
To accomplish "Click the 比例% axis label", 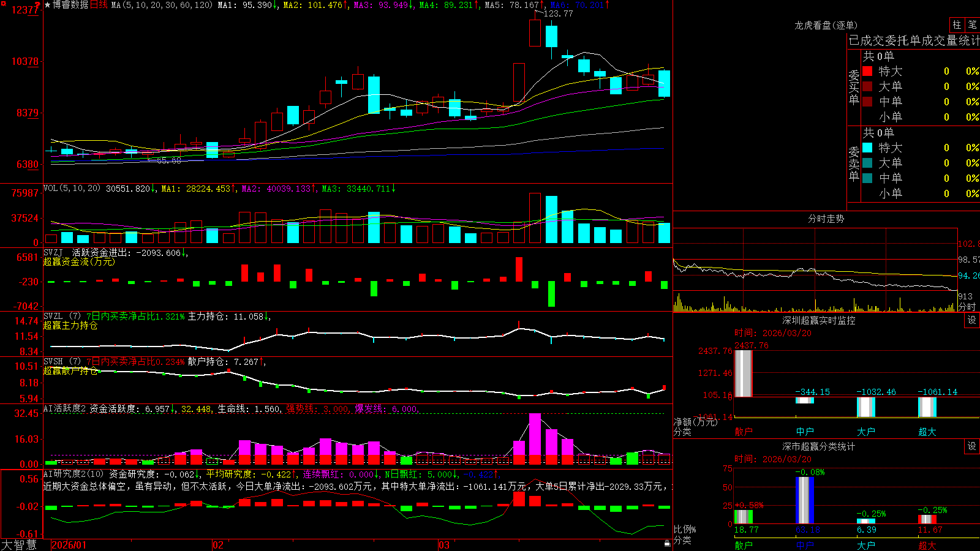I will pos(685,529).
